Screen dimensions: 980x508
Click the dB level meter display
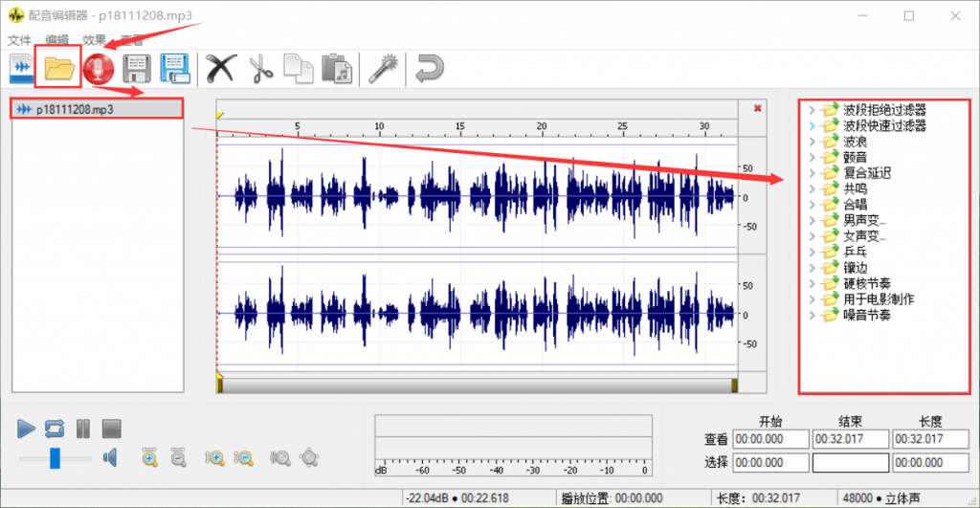pyautogui.click(x=513, y=446)
